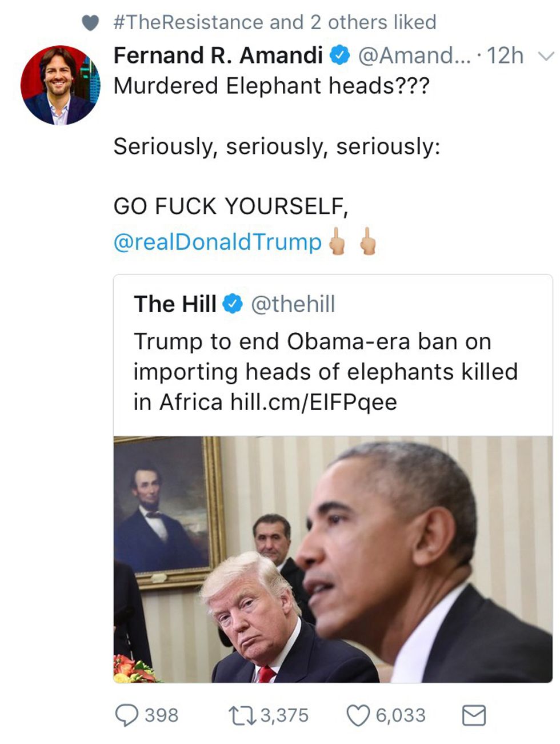Click the reply speech bubble icon
Viewport: 560px width, 744px height.
coord(125,715)
